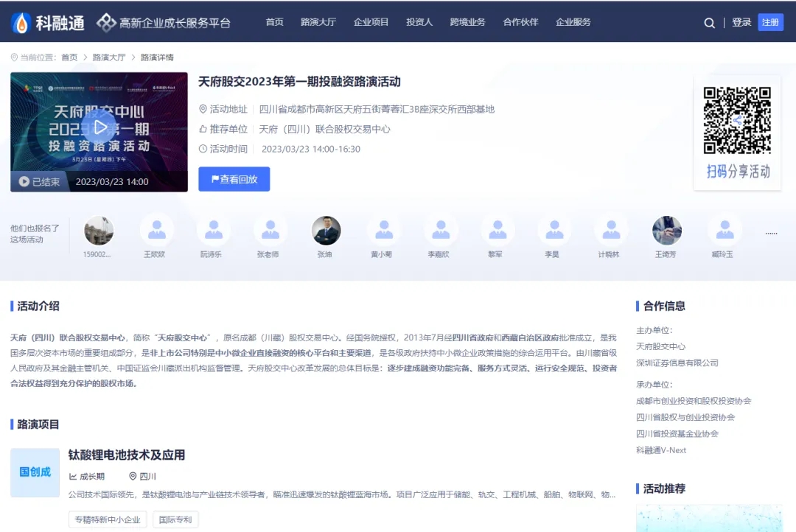Click the 高新企业成长服务平台 diamond logo

(x=106, y=22)
